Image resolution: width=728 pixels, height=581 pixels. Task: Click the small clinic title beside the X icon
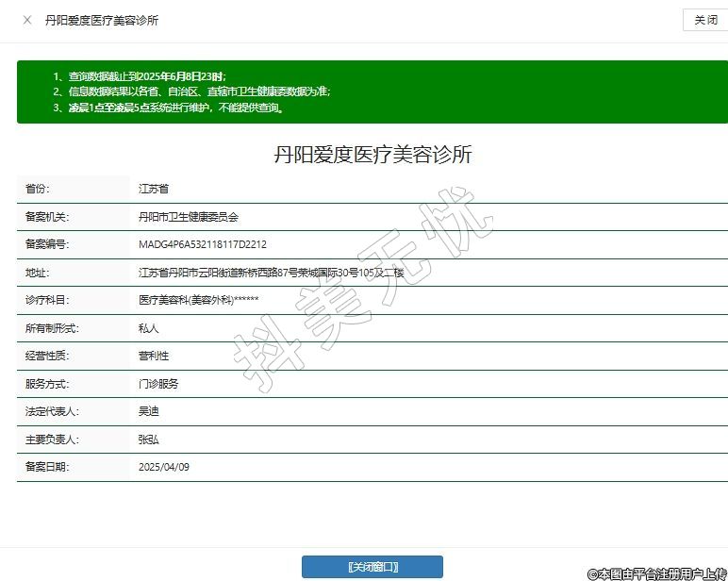click(x=102, y=20)
